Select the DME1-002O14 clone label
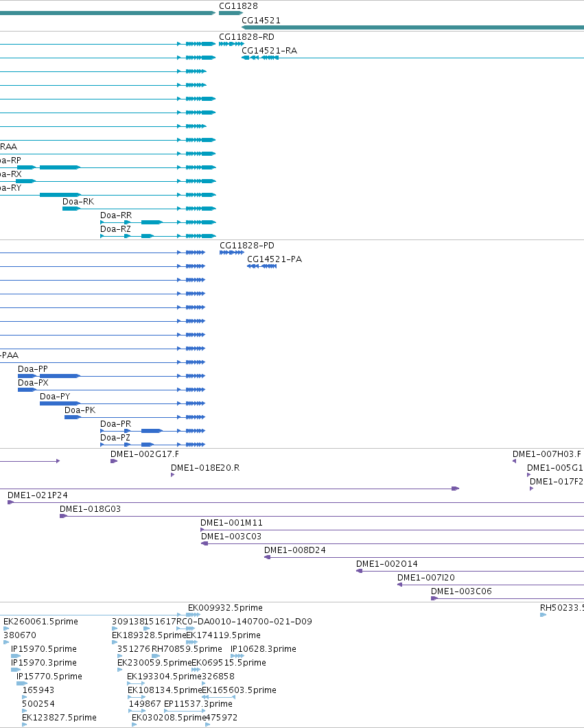This screenshot has width=584, height=728. tap(387, 563)
